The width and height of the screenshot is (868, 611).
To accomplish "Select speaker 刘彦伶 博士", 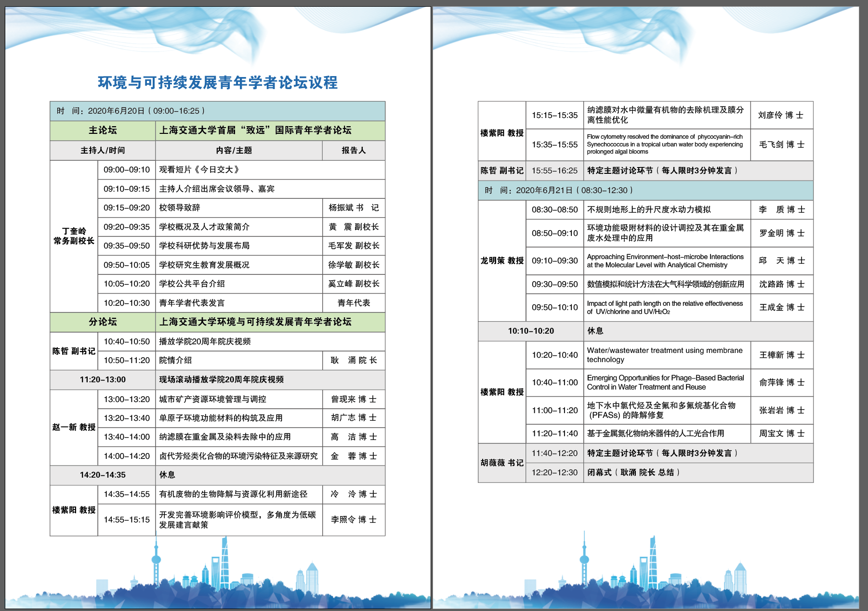I will tap(781, 115).
